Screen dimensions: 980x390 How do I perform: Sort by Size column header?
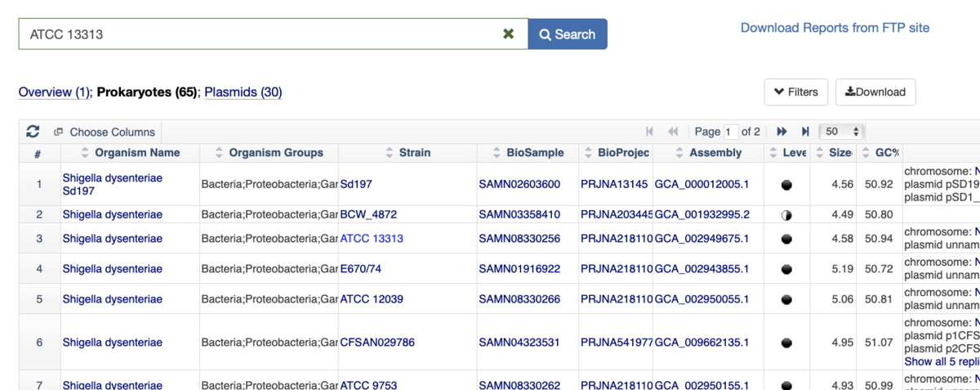click(x=833, y=153)
